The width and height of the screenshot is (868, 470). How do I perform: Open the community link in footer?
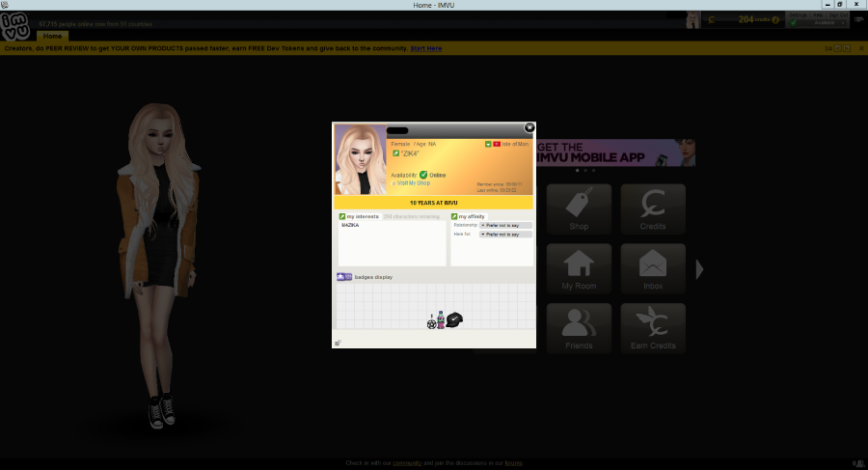(407, 463)
